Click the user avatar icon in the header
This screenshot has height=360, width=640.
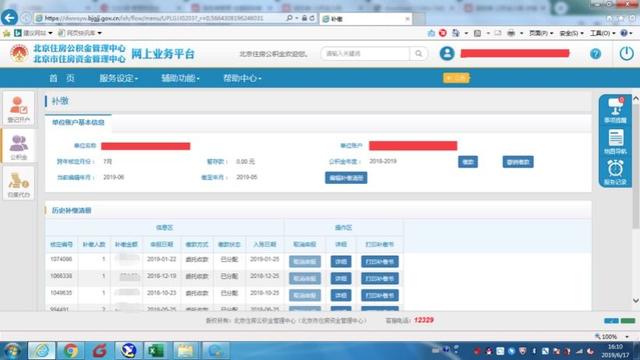(447, 53)
